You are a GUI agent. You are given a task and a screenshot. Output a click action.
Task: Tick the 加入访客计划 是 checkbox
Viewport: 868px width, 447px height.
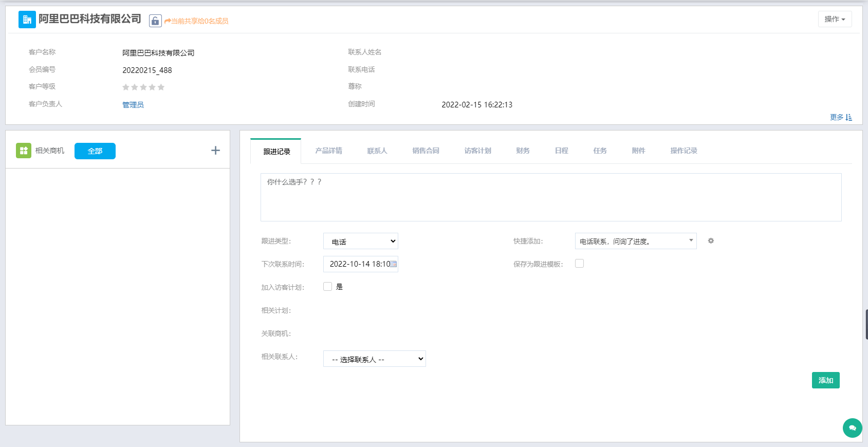[x=327, y=287]
